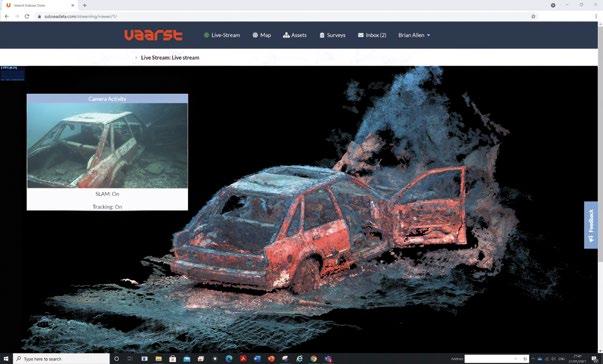The image size is (603, 364).
Task: Open the Surveys clipboard icon
Action: click(322, 35)
